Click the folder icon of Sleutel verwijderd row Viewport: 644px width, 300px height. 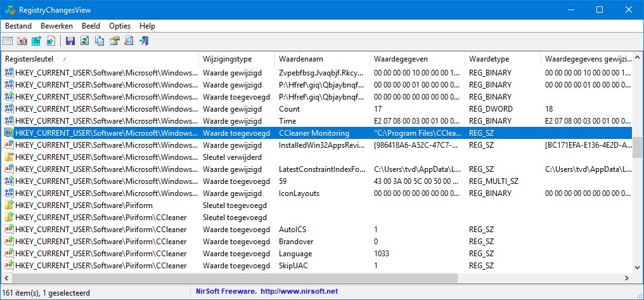[9, 157]
